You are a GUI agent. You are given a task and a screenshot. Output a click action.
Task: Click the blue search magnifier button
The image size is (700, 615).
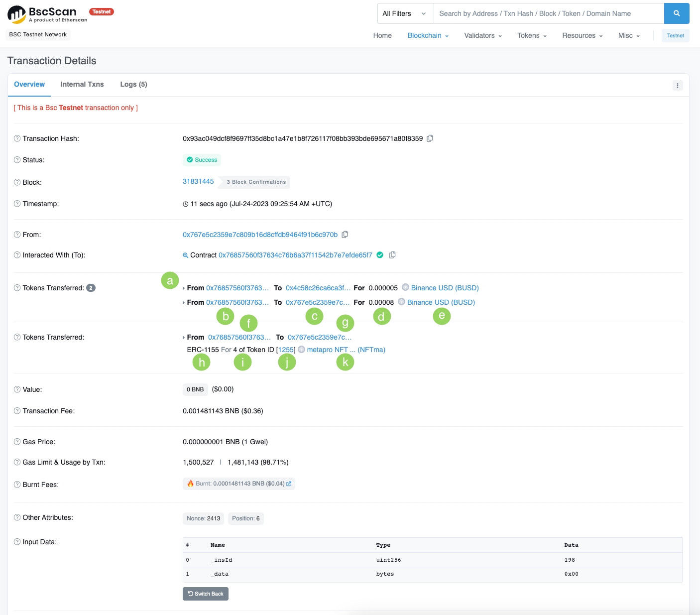click(676, 13)
